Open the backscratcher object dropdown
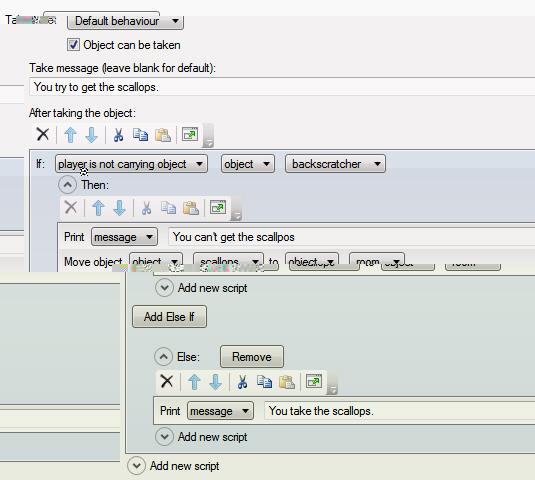Viewport: 535px width, 480px height. 335,164
